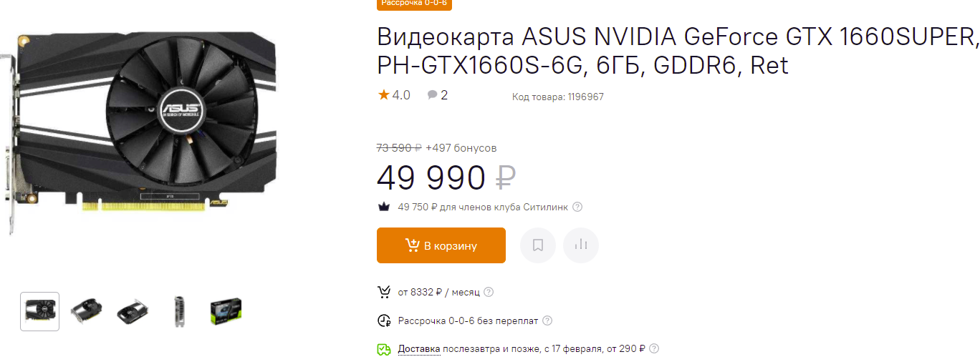The height and width of the screenshot is (362, 980).
Task: Open the Доставка link
Action: (419, 349)
